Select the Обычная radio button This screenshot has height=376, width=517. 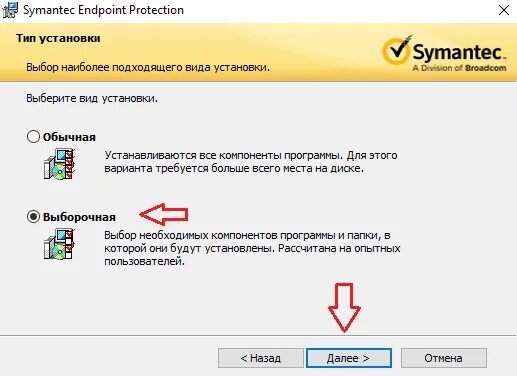(x=33, y=137)
